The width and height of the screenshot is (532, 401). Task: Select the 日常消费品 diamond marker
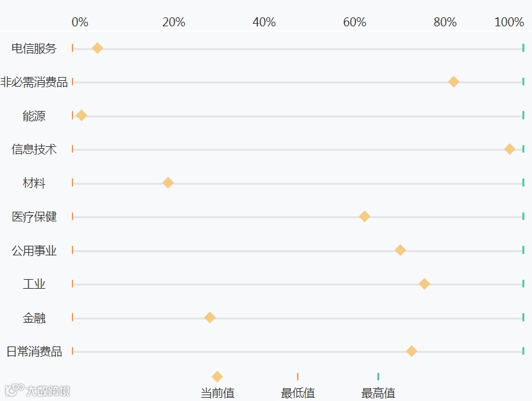[411, 352]
